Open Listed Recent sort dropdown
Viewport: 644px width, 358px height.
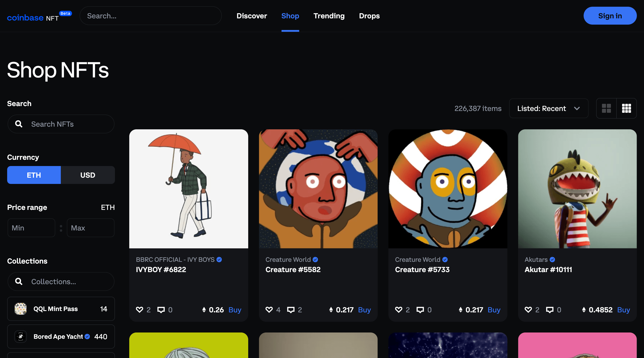click(x=548, y=108)
